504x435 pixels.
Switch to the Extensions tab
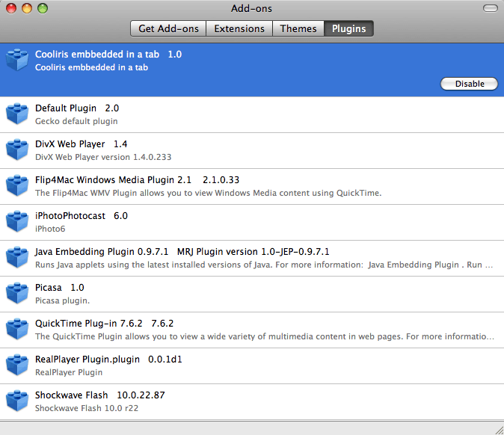(x=239, y=28)
